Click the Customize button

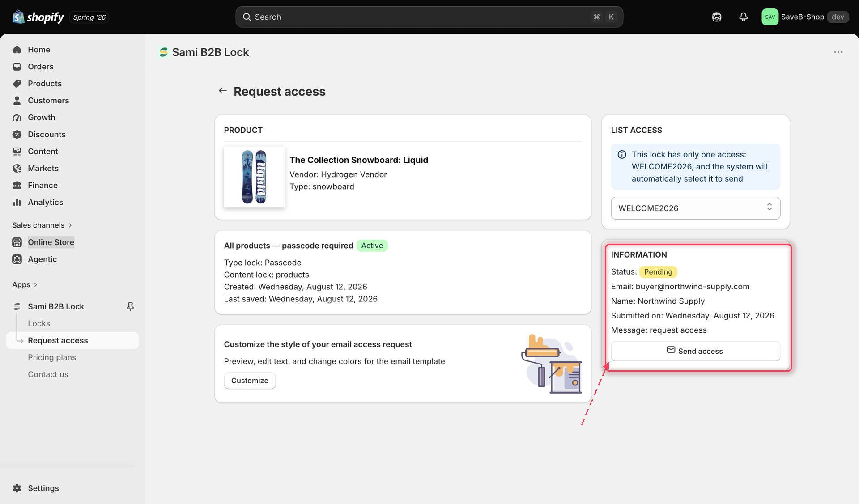click(250, 381)
